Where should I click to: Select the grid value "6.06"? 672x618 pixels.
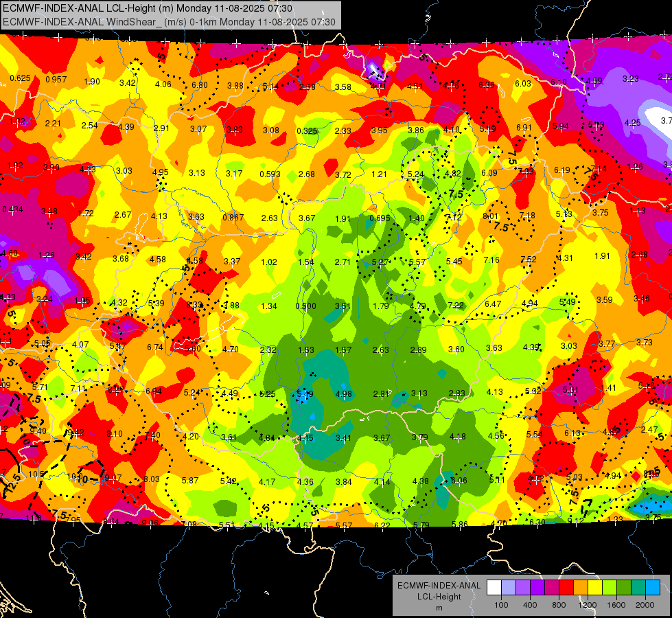459,481
